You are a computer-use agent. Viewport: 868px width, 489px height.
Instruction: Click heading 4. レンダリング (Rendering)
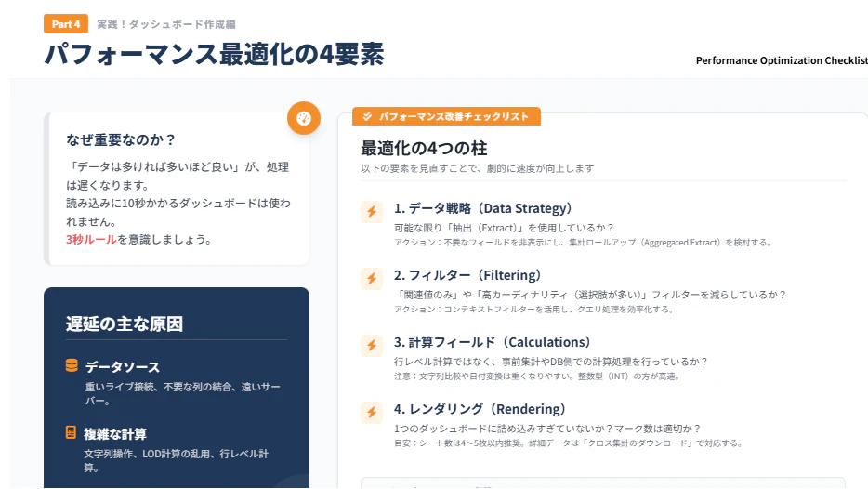(x=480, y=409)
